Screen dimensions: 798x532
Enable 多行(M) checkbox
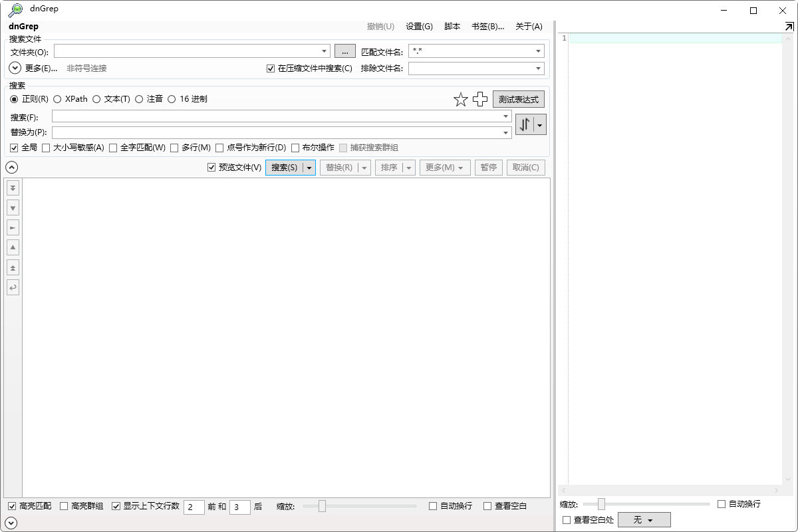coord(174,147)
